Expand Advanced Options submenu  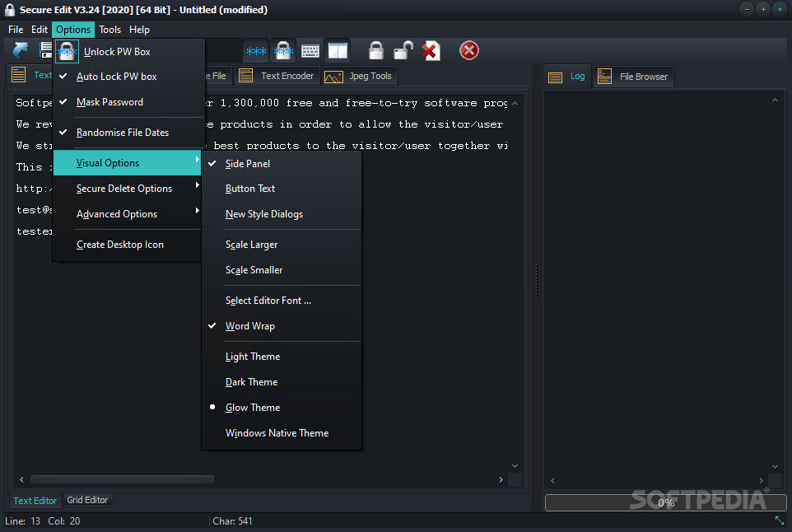tap(128, 214)
